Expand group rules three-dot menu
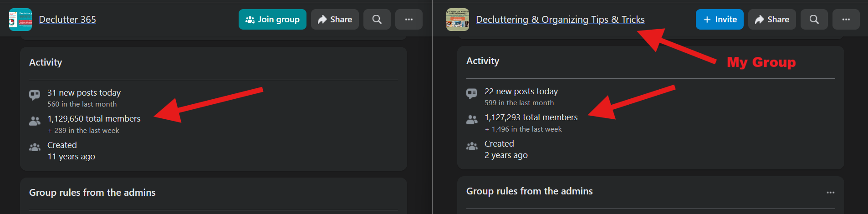 (x=831, y=193)
